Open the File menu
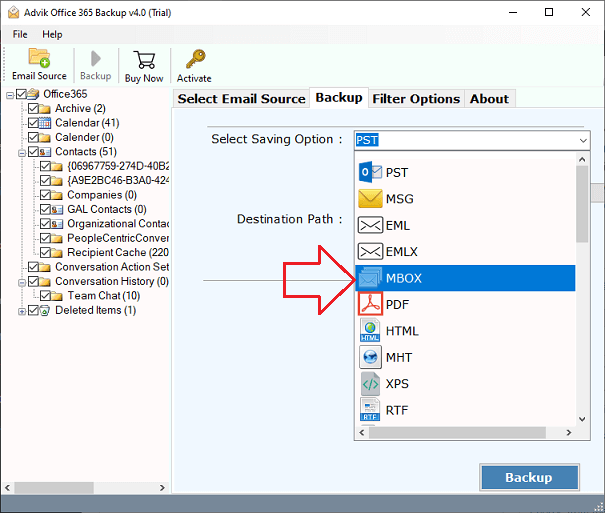 point(20,34)
